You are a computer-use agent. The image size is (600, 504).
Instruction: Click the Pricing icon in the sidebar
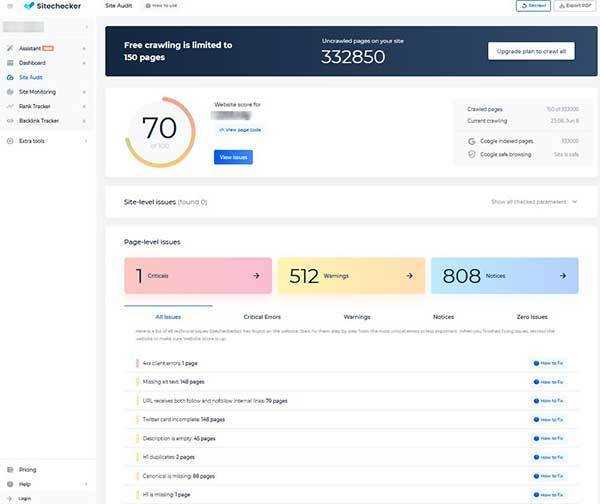tap(9, 469)
